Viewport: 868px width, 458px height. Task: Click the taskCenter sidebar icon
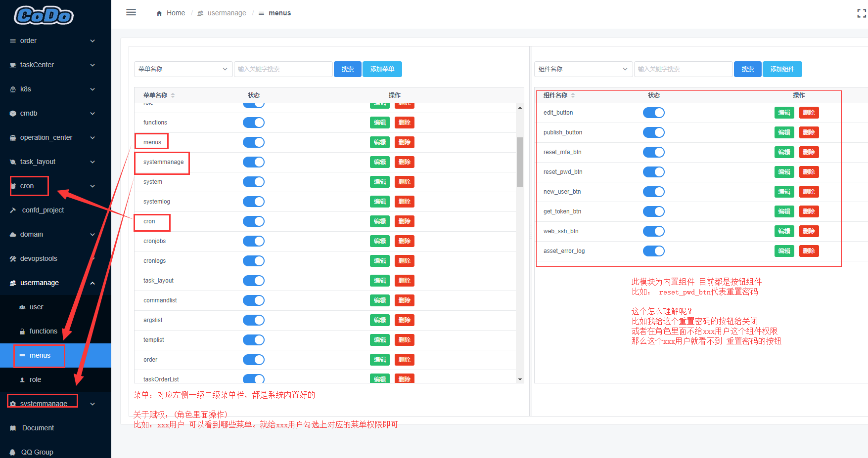click(13, 65)
